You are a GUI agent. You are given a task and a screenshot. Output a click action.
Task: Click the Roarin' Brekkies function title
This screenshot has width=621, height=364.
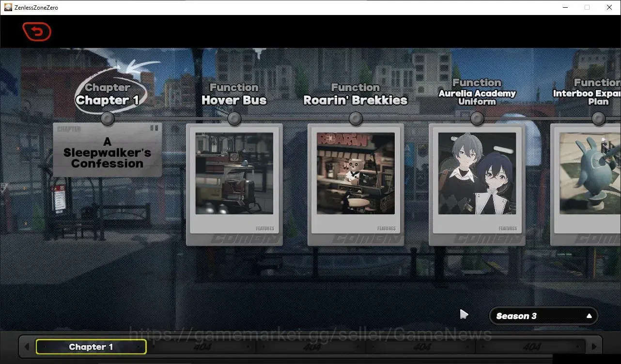[x=356, y=100]
